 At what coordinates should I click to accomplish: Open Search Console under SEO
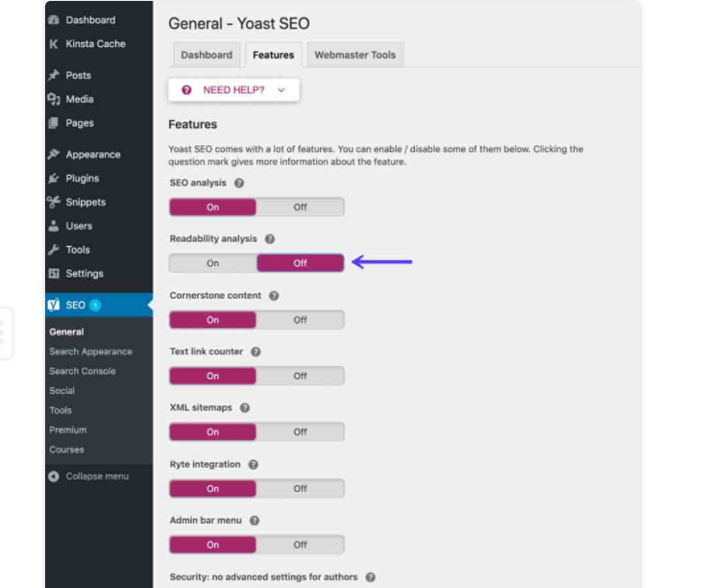[83, 371]
